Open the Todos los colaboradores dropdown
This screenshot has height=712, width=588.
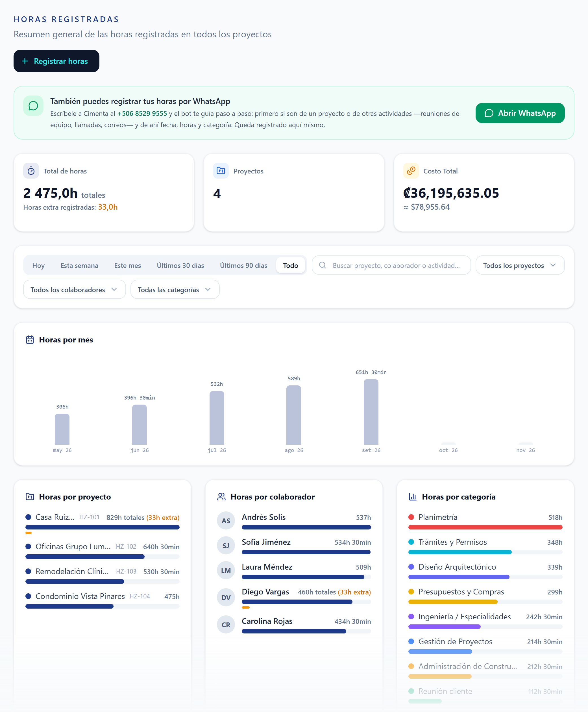[74, 289]
